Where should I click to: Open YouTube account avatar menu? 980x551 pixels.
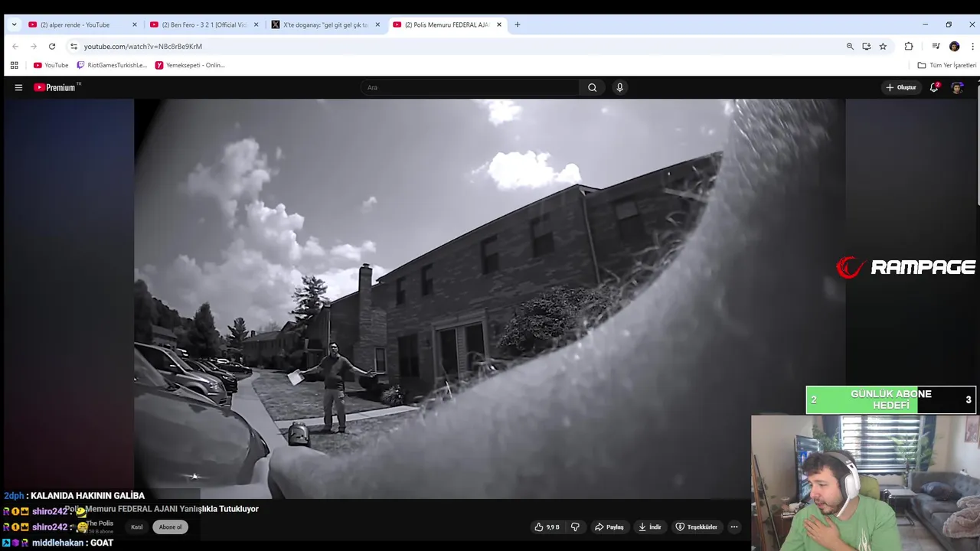coord(957,87)
